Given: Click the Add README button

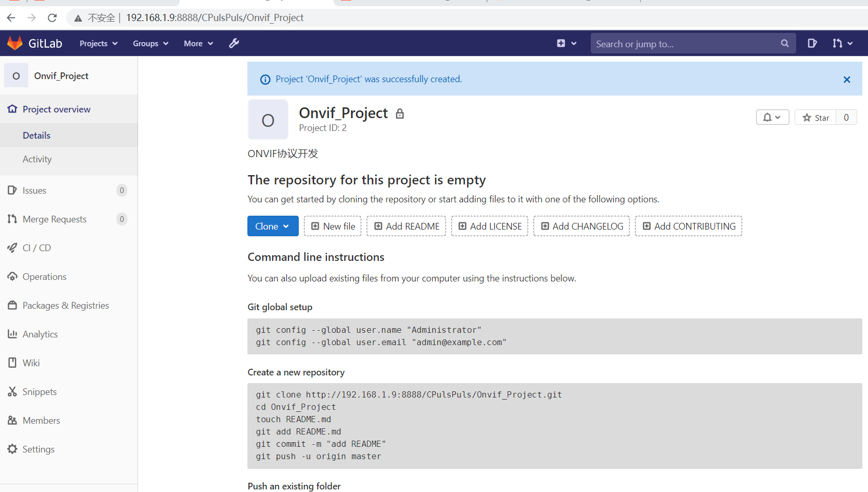Looking at the screenshot, I should (x=407, y=226).
